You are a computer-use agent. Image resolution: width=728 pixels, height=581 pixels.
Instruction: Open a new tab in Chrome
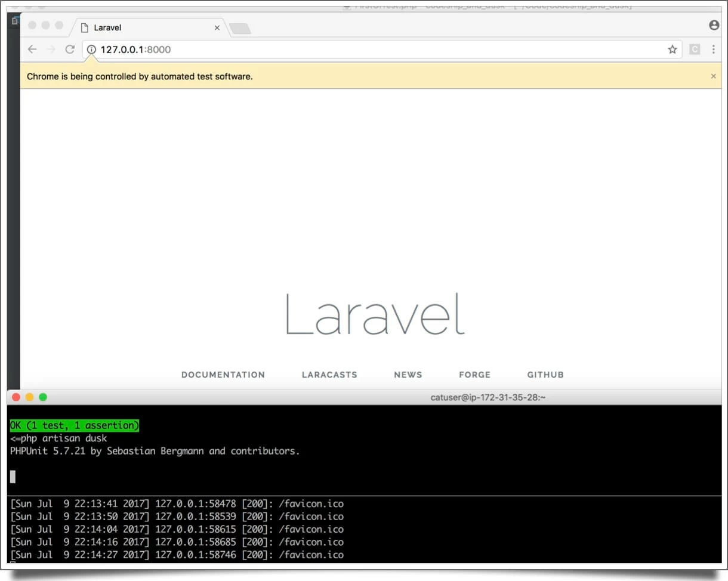tap(240, 28)
